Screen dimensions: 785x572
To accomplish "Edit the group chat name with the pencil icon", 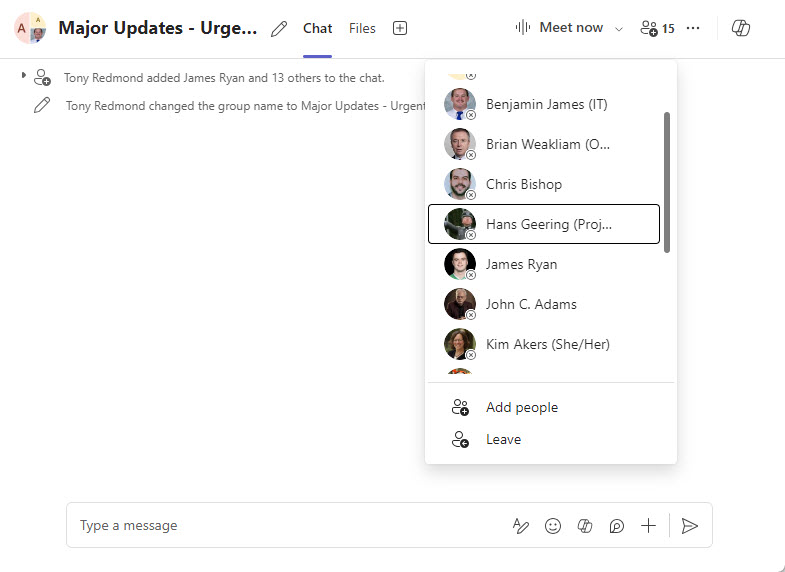I will pyautogui.click(x=279, y=29).
